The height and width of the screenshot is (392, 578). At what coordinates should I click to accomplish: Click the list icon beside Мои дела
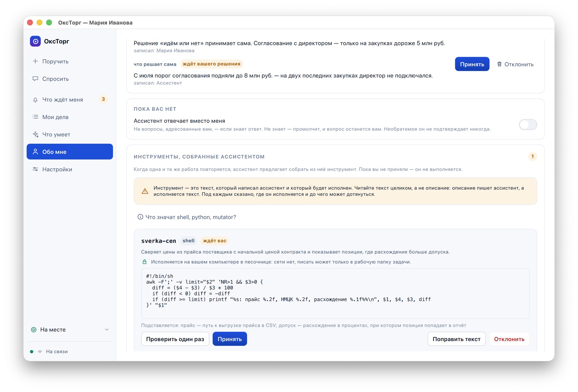[x=35, y=117]
